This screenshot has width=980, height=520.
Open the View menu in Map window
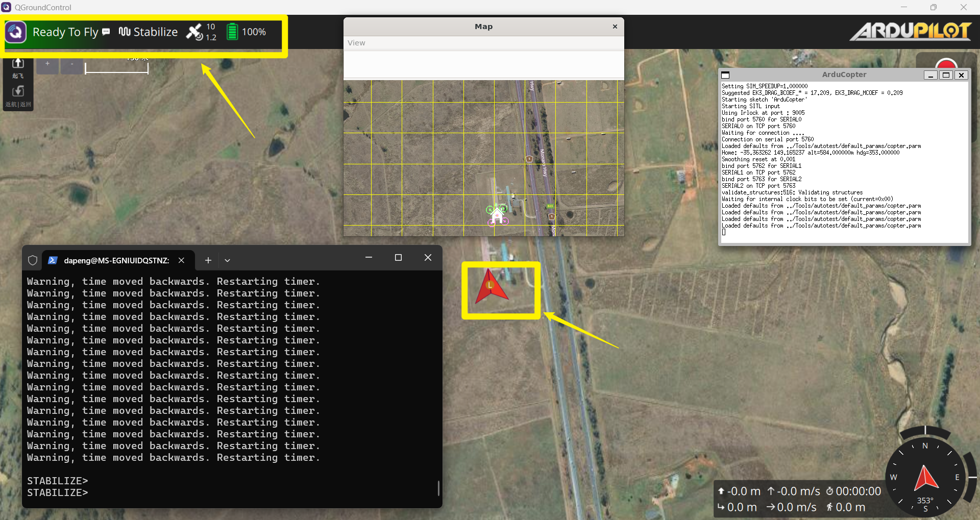[356, 43]
